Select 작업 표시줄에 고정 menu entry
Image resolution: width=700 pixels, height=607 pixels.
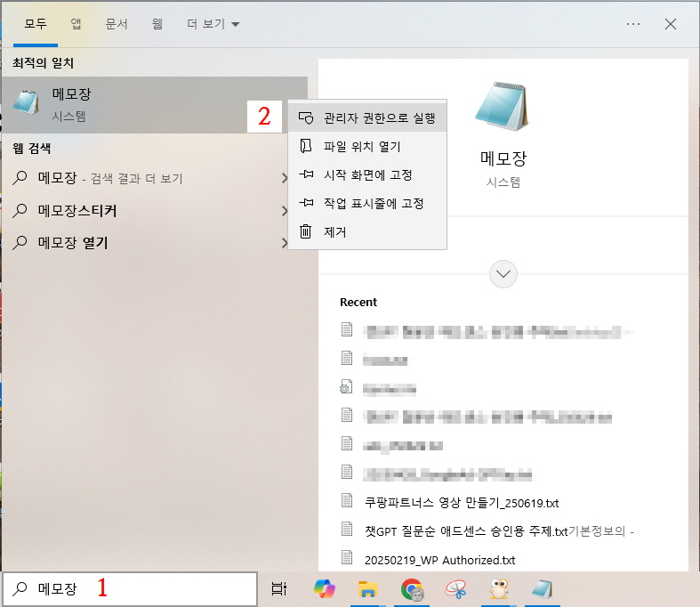click(x=367, y=203)
